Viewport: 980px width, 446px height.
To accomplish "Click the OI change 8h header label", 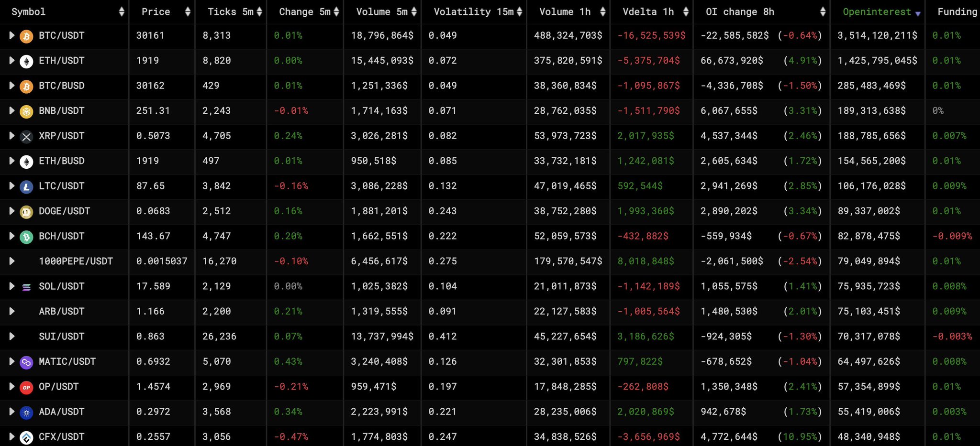I will click(x=740, y=12).
